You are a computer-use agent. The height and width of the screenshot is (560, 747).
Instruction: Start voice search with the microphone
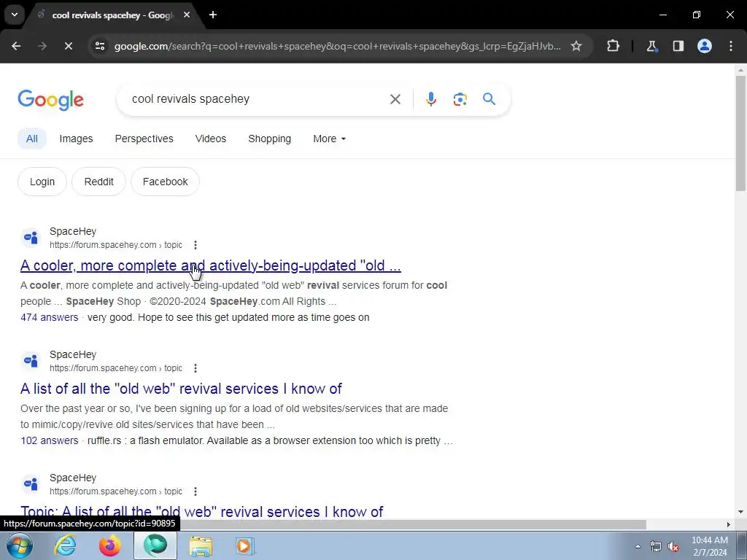coord(430,99)
